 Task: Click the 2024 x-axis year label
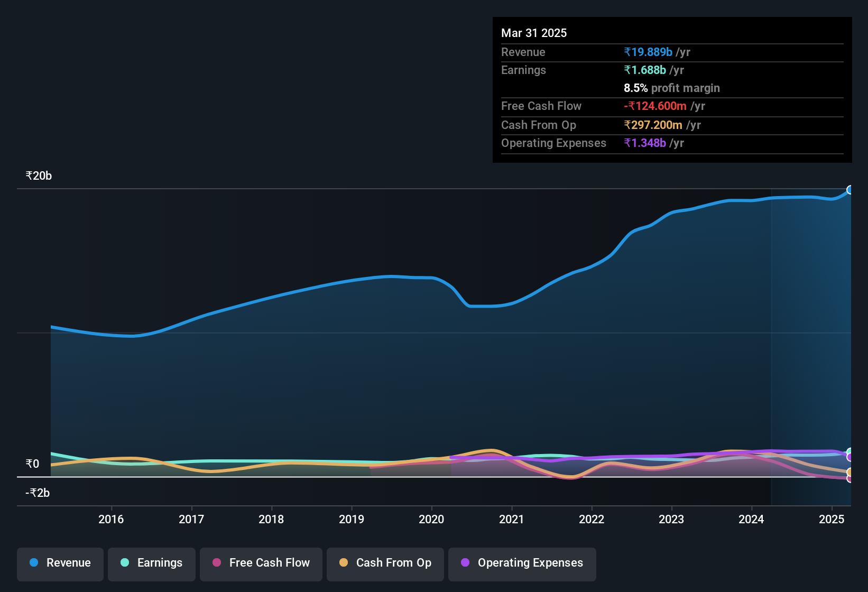(x=751, y=519)
